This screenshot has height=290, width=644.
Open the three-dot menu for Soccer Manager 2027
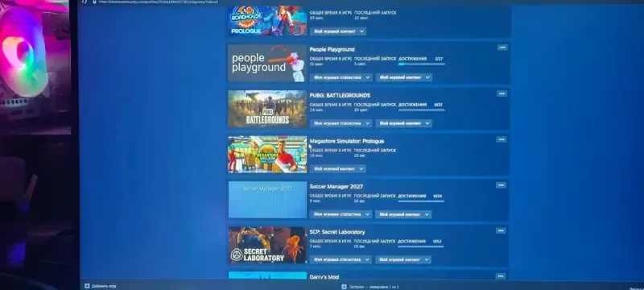pos(501,185)
